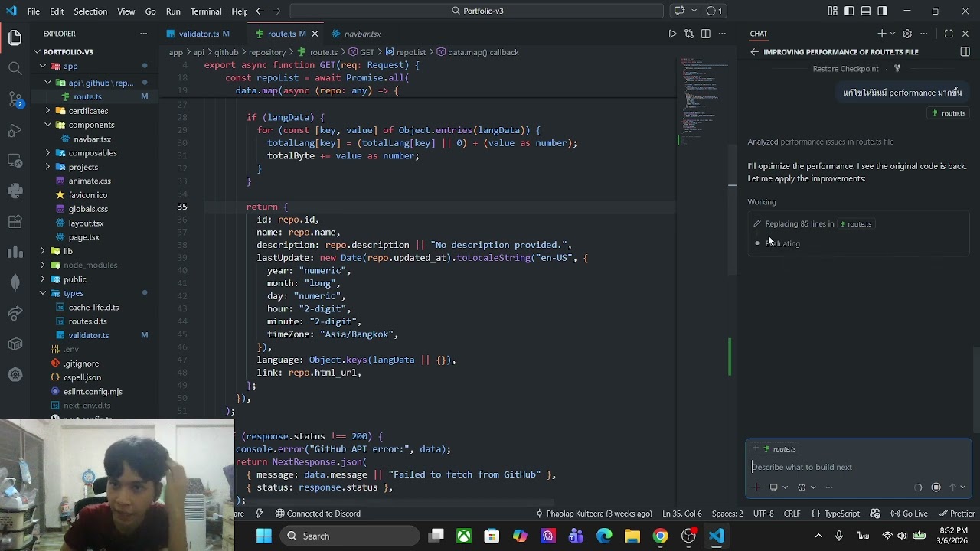This screenshot has width=980, height=551.
Task: Close the route.ts editor tab
Action: click(x=315, y=34)
